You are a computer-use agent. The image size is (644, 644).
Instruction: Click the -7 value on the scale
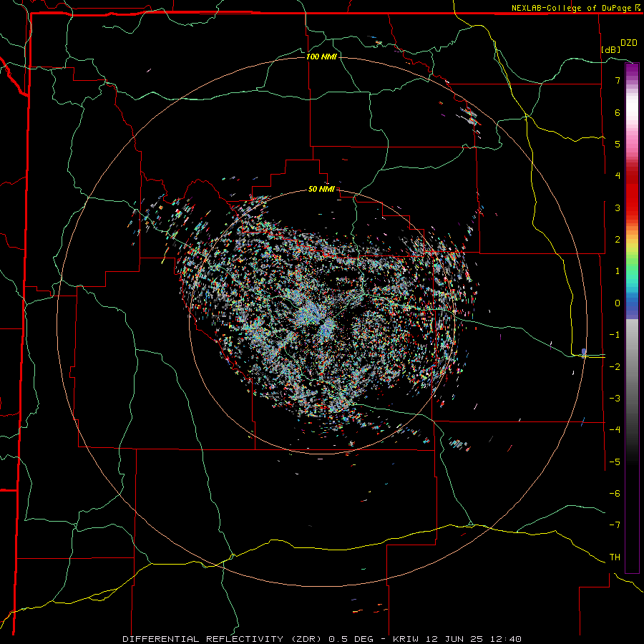[x=615, y=525]
